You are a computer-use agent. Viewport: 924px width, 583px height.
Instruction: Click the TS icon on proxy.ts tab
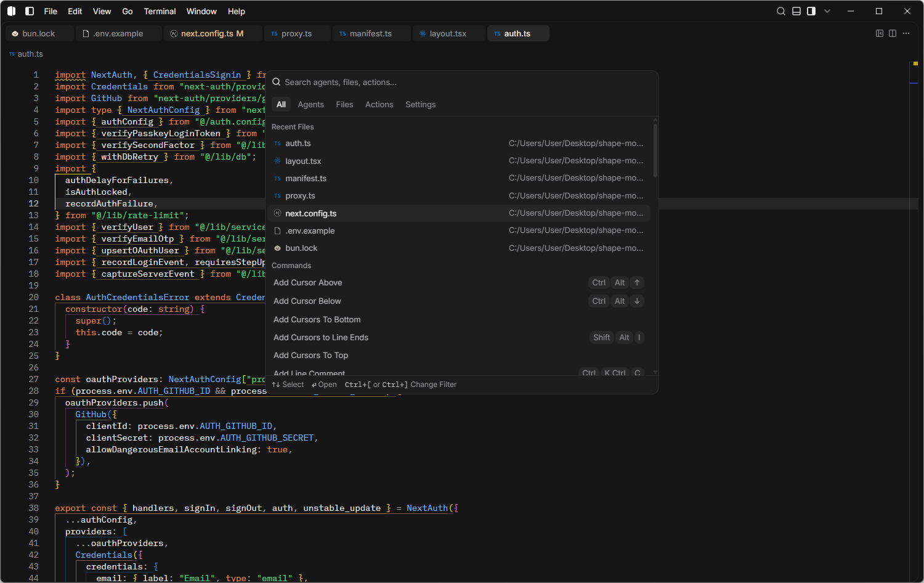tap(274, 34)
